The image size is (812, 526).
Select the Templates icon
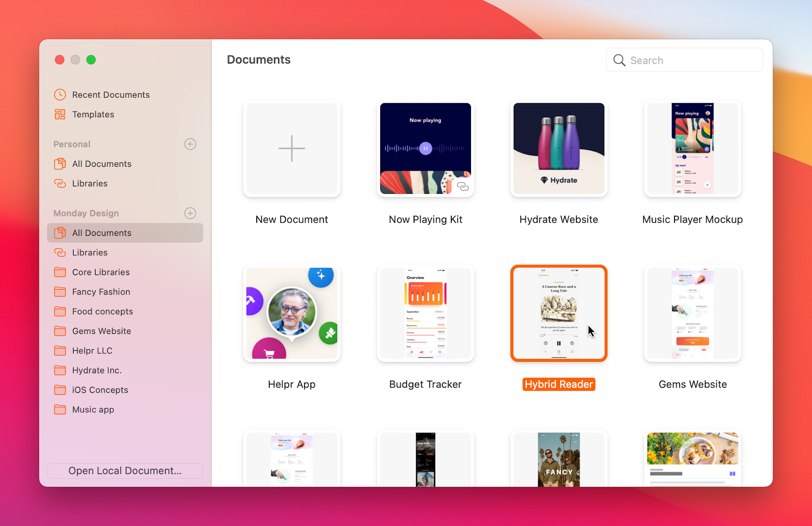[60, 114]
